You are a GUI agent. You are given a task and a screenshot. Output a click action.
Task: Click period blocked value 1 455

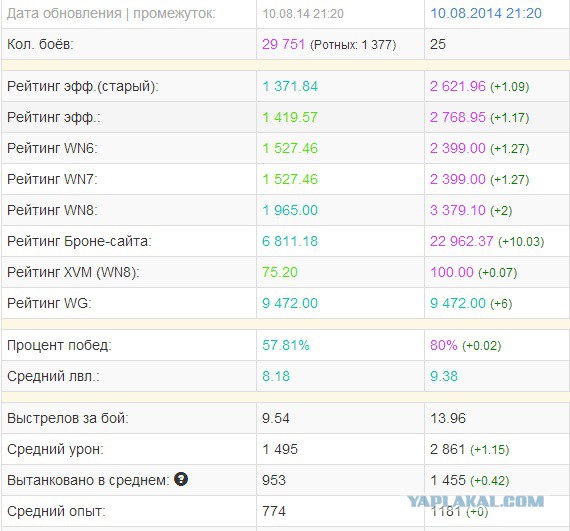[x=447, y=480]
